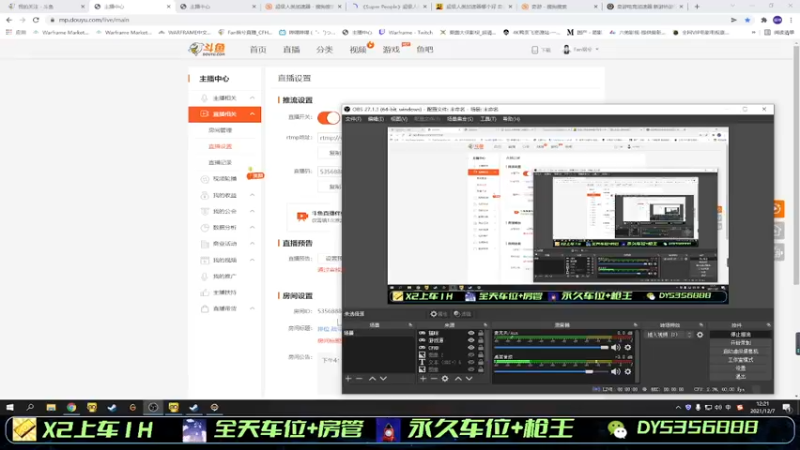The width and height of the screenshot is (800, 450).
Task: Adjust the 麦克风/Aux volume slider
Action: (x=551, y=347)
